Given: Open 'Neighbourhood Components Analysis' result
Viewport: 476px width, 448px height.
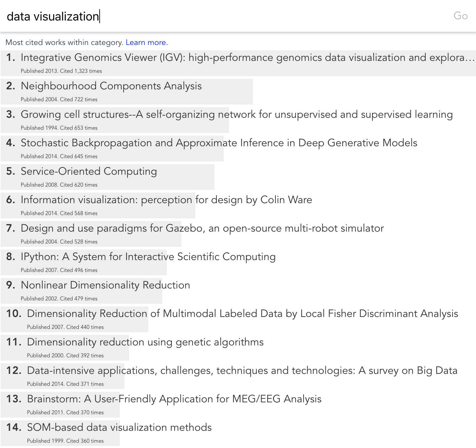Looking at the screenshot, I should [111, 86].
